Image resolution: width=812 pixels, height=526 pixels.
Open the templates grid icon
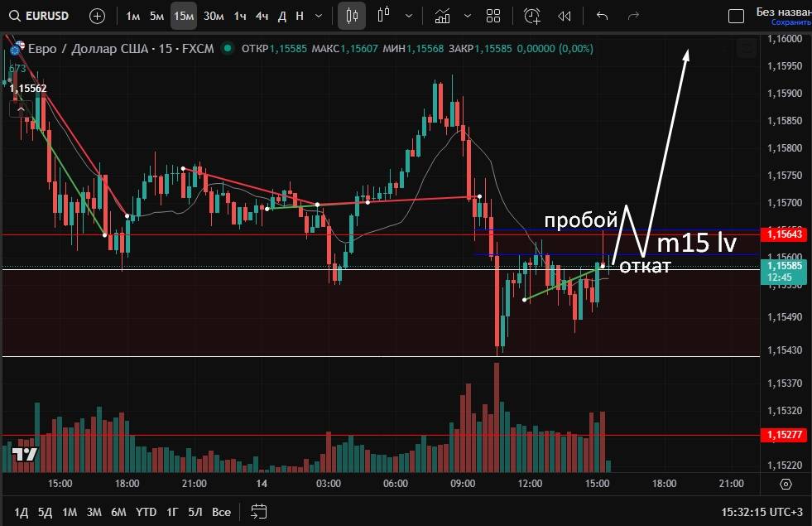[x=493, y=16]
